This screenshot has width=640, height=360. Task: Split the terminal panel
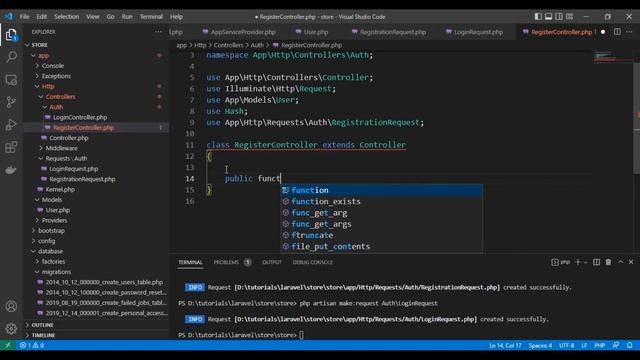(x=596, y=262)
